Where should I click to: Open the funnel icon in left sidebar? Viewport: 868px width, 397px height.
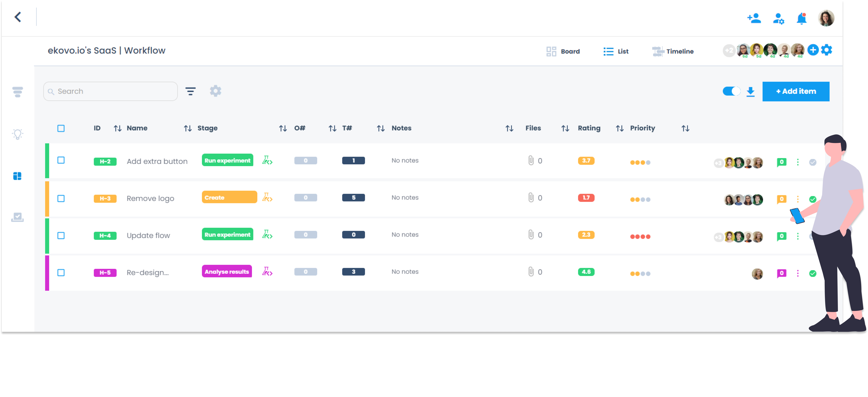(18, 92)
